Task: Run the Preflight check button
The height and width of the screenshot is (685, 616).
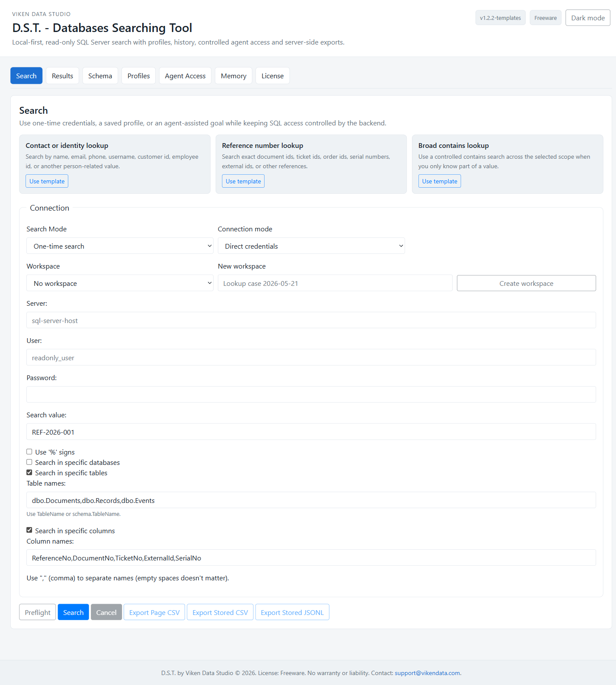Action: coord(38,612)
